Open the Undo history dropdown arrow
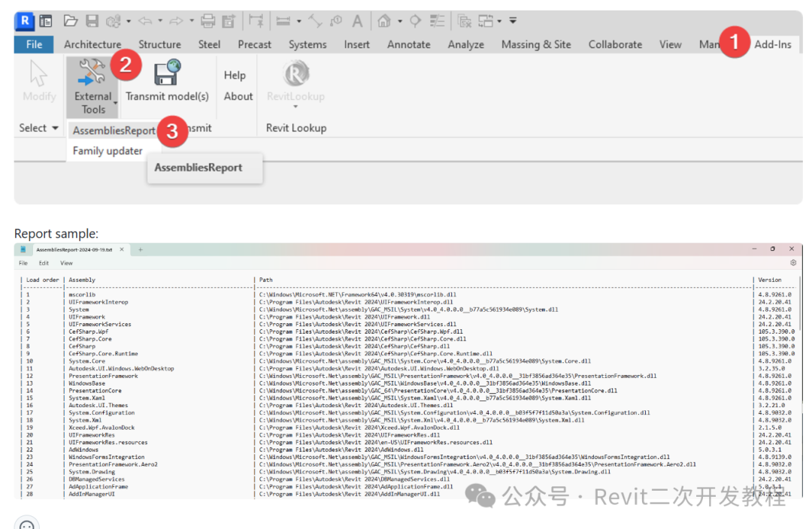The height and width of the screenshot is (529, 812). pyautogui.click(x=159, y=20)
